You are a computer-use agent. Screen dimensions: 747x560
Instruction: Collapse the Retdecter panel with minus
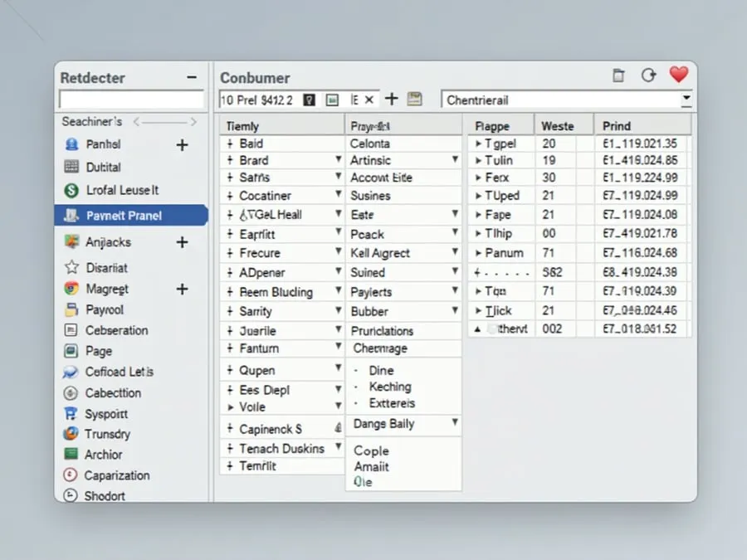[x=192, y=77]
